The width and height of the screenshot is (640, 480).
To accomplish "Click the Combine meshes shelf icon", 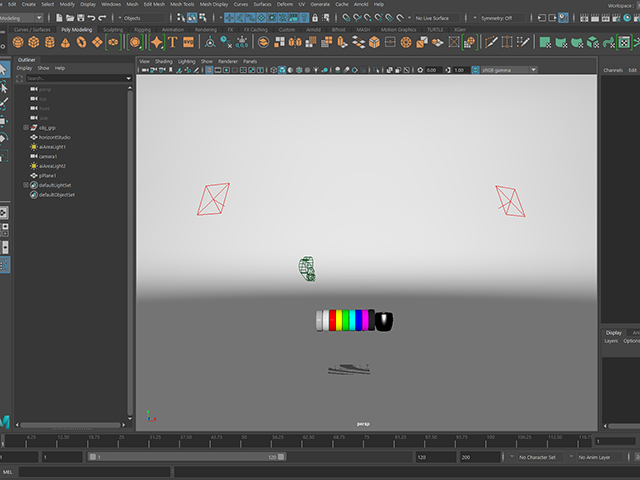I will (x=264, y=42).
